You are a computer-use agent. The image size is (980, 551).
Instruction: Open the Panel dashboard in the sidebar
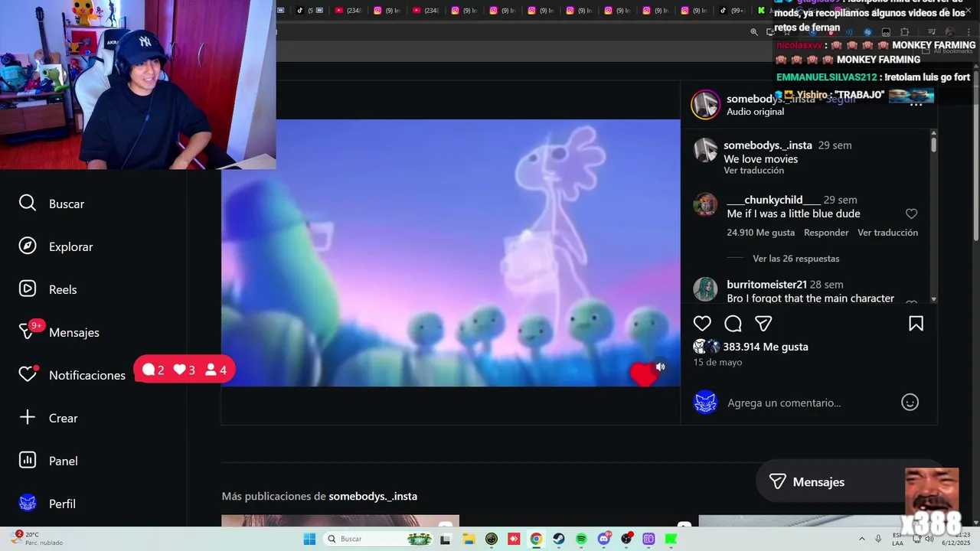(48, 461)
